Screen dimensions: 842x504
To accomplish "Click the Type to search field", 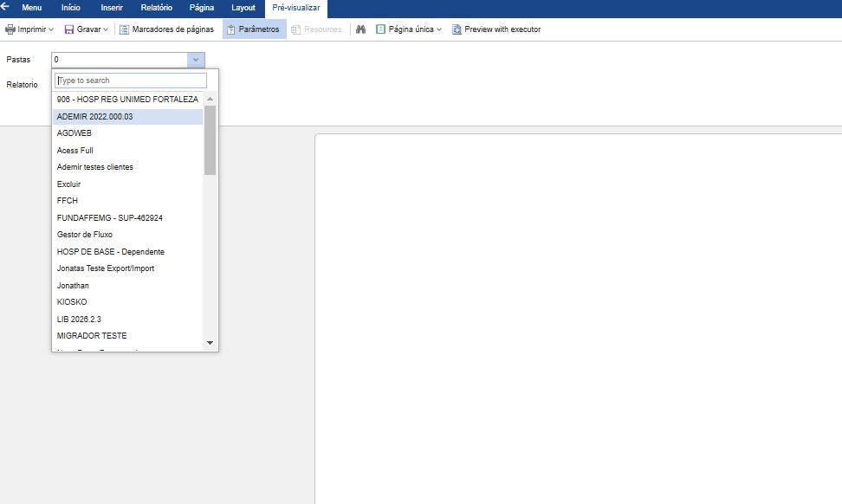I will pos(131,81).
